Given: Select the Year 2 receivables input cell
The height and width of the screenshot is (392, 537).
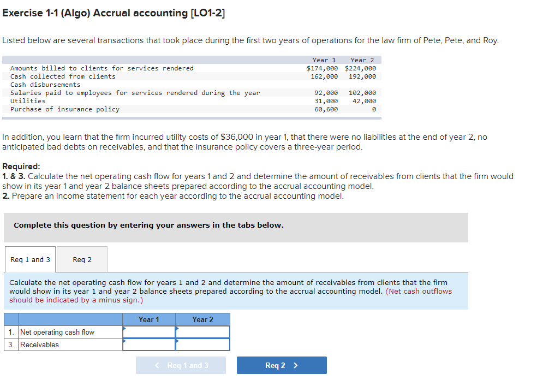Looking at the screenshot, I should tap(202, 345).
